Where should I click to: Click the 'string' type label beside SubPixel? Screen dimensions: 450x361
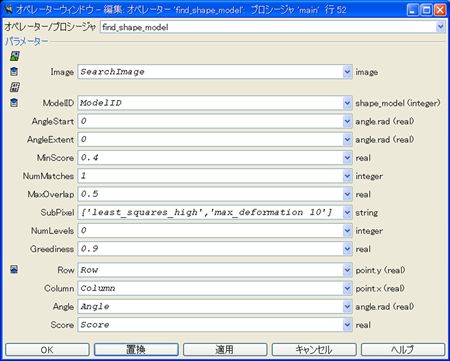click(367, 213)
